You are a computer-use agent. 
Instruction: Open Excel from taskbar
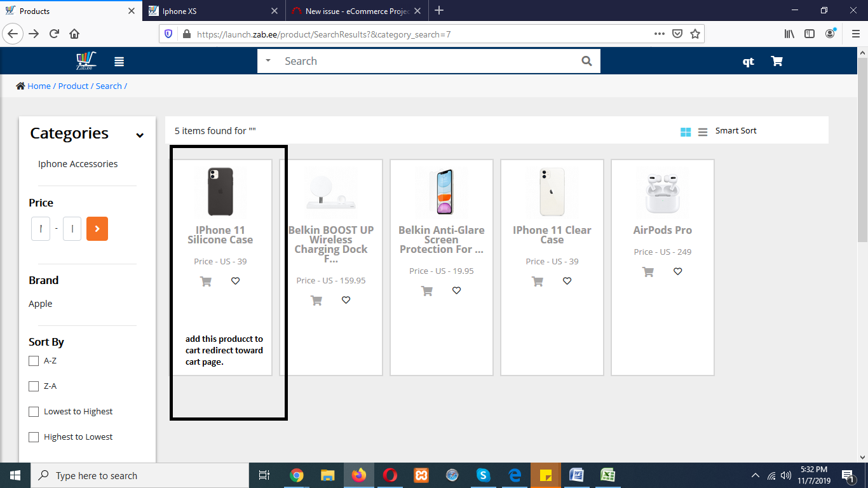click(608, 475)
